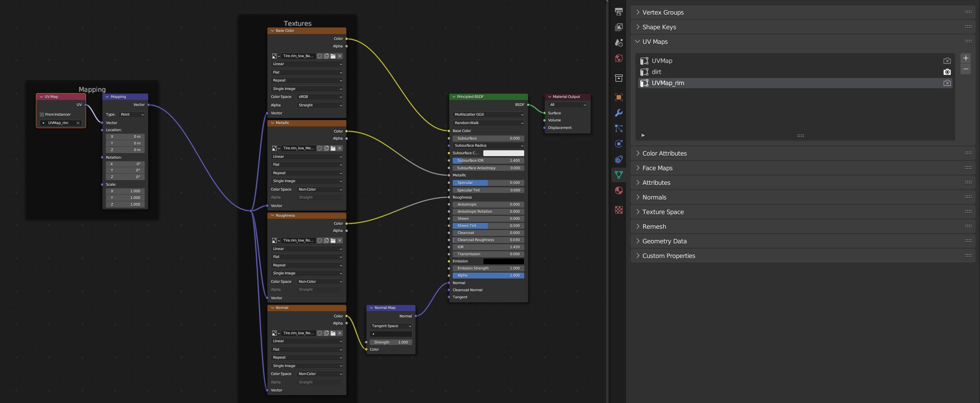
Task: Open the Mapping Type Point dropdown
Action: coord(132,114)
